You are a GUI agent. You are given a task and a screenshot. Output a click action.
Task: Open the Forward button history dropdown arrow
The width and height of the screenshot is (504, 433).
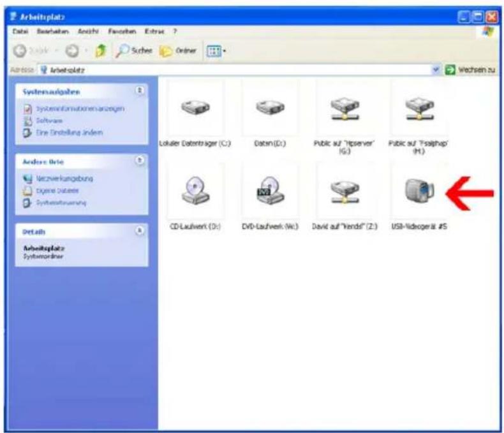point(86,51)
